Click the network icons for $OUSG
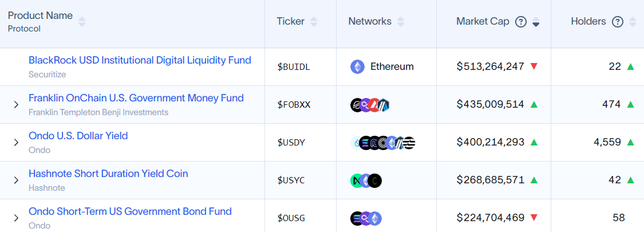This screenshot has height=232, width=644. pyautogui.click(x=366, y=218)
